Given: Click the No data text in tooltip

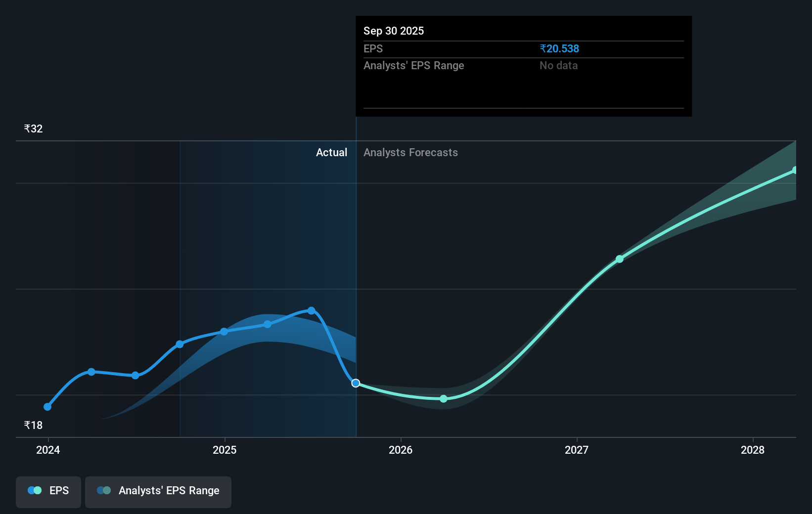Looking at the screenshot, I should click(559, 65).
